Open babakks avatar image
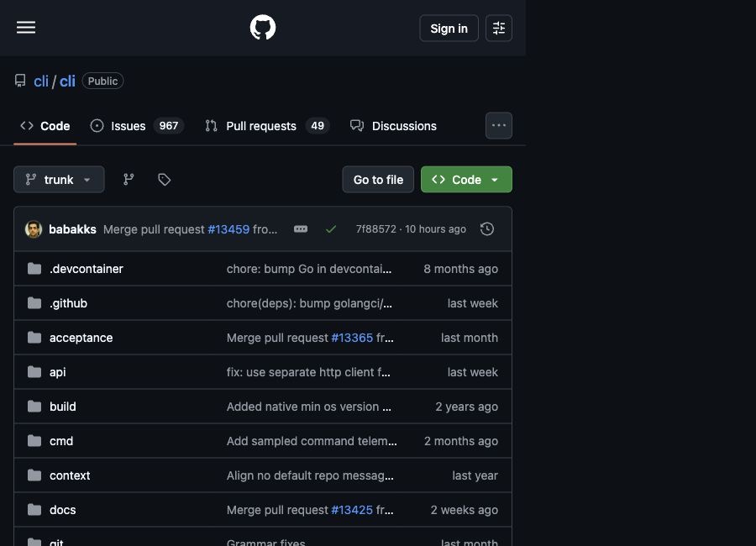The image size is (756, 546). [34, 229]
